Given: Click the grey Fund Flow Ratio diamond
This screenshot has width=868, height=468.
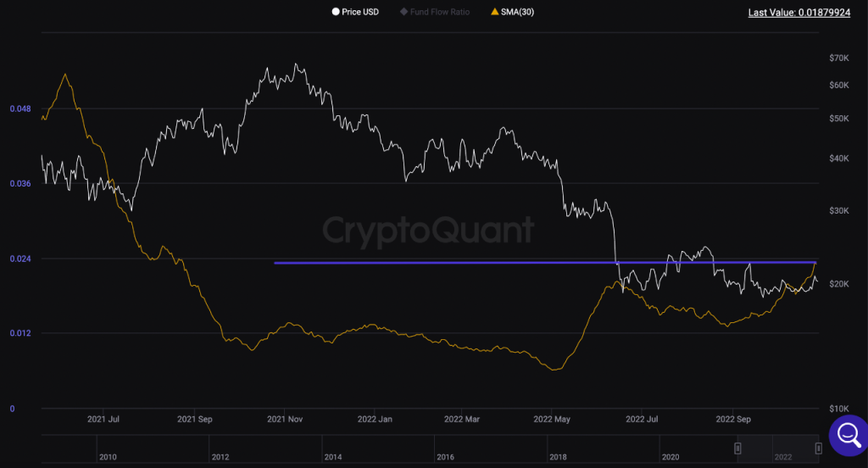Looking at the screenshot, I should (404, 12).
